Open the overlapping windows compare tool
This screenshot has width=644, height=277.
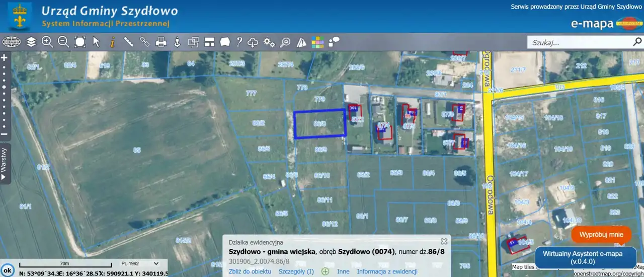click(193, 42)
